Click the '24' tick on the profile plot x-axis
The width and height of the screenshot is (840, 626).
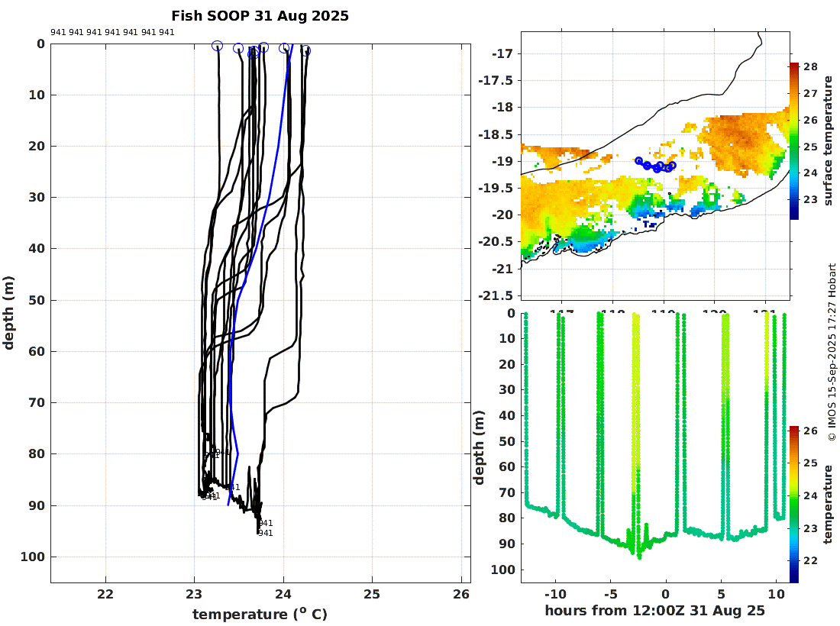(283, 594)
